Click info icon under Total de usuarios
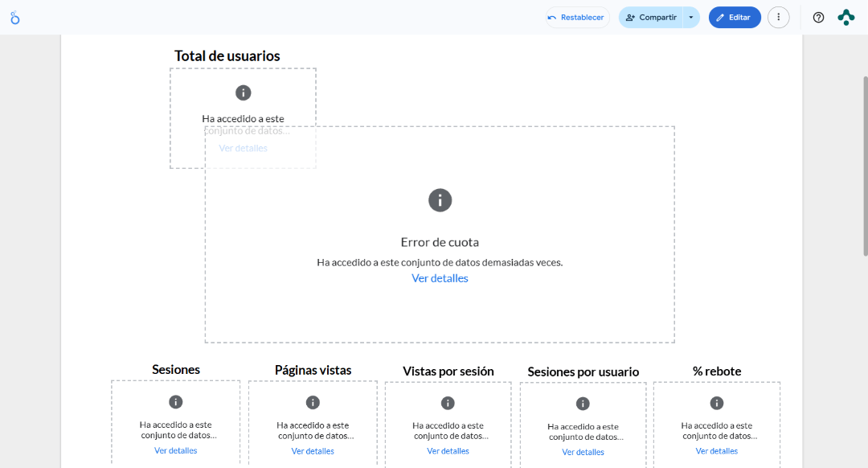The width and height of the screenshot is (868, 468). (x=243, y=92)
